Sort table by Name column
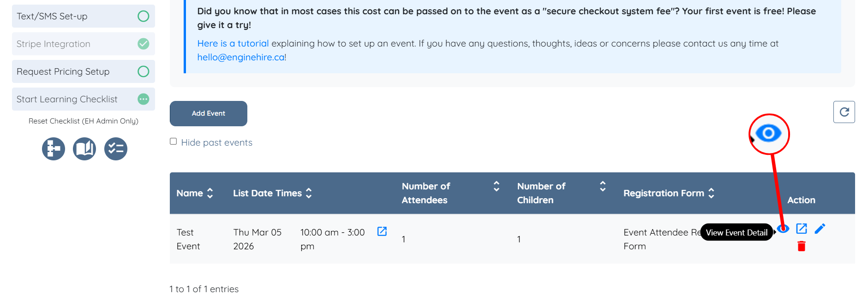The image size is (868, 306). point(210,193)
